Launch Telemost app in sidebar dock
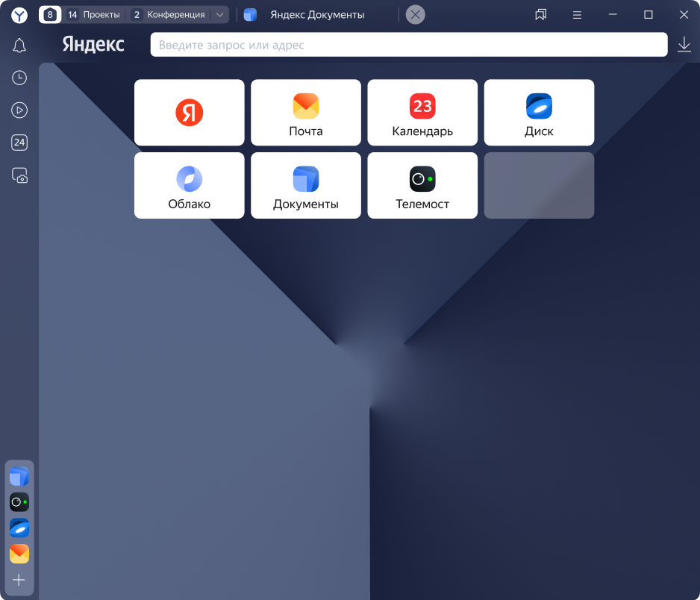 19,501
